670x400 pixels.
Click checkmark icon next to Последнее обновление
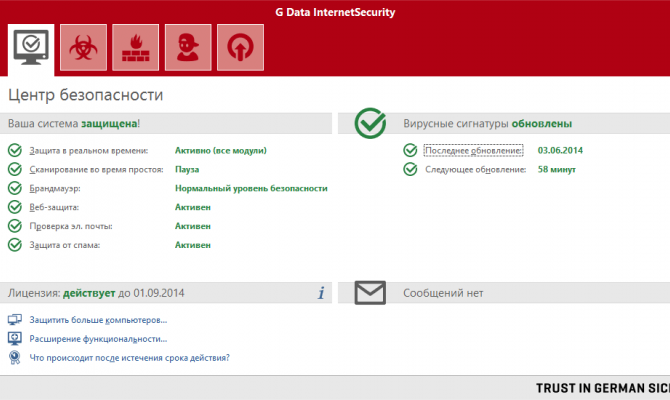click(x=410, y=150)
